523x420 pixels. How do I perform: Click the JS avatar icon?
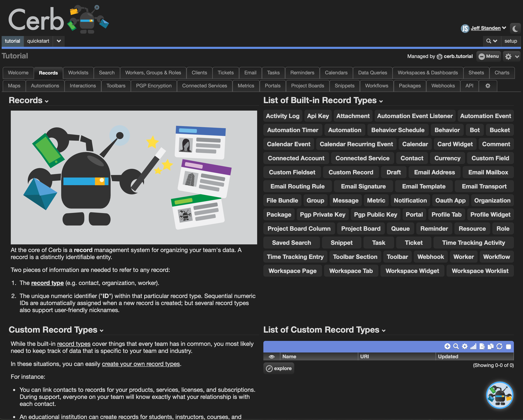pos(465,28)
